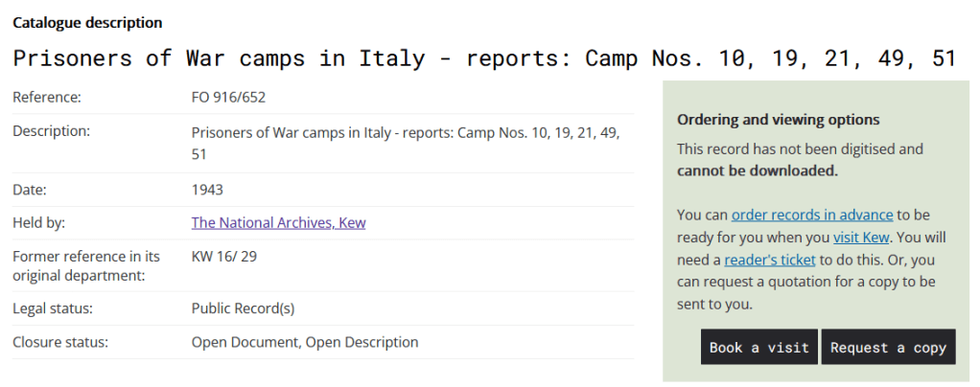Click the Former reference in its original department label
The height and width of the screenshot is (387, 980).
[x=84, y=266]
